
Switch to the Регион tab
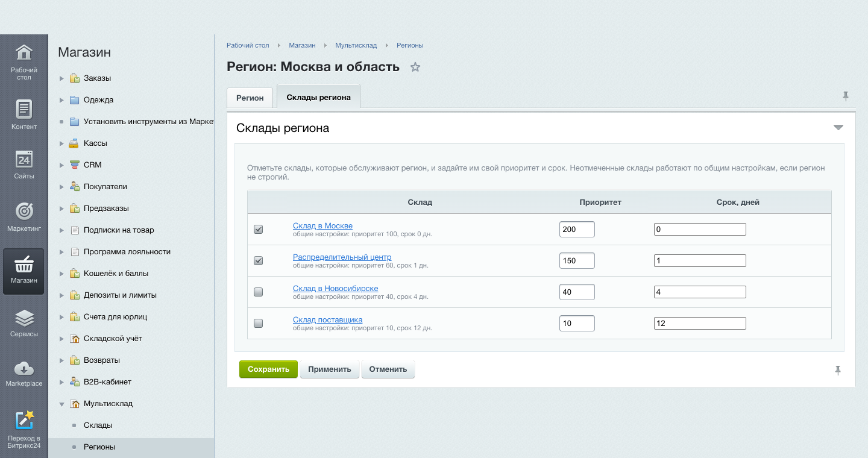250,98
